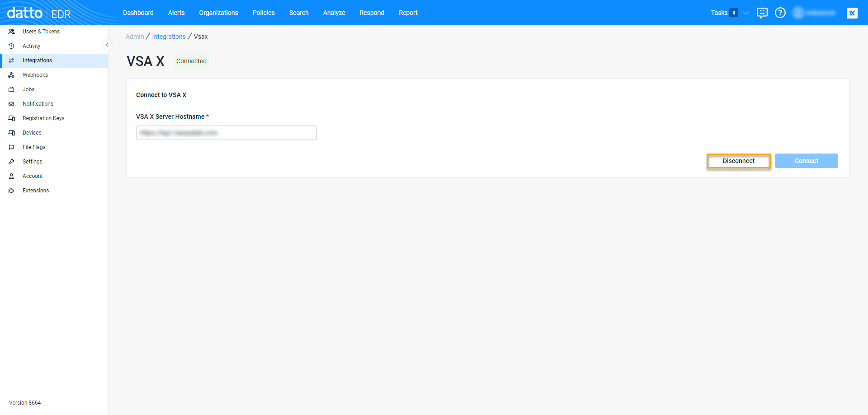Open the Organizations menu

[219, 13]
